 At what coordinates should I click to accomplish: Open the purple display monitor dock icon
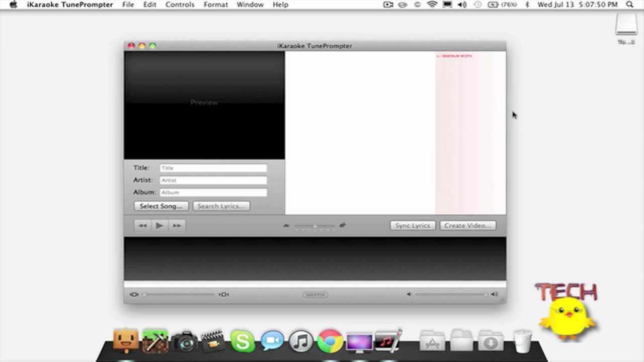tap(359, 341)
